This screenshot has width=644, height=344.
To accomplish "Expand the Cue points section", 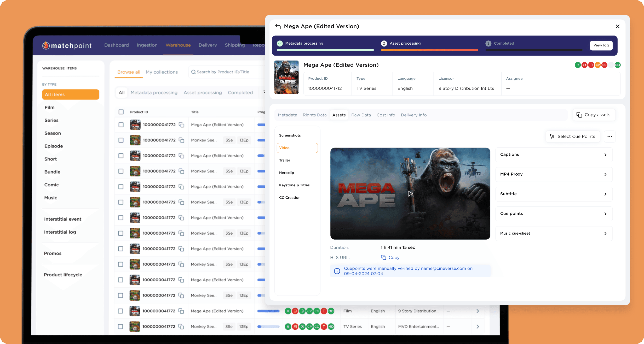I will click(x=554, y=213).
